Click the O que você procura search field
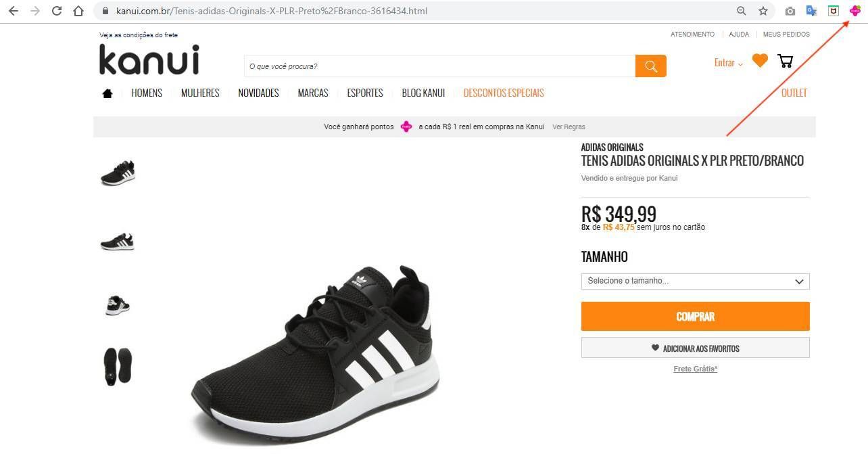 click(x=439, y=66)
